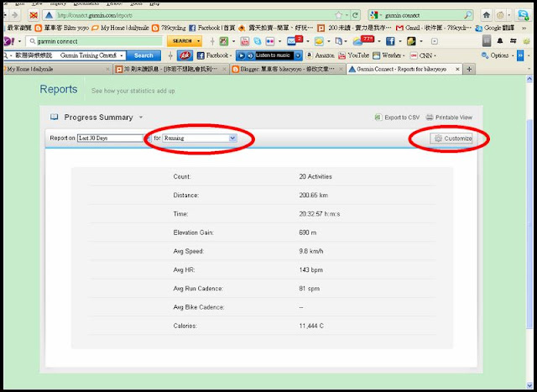Click Yahoo toolbar YouTube icon
The height and width of the screenshot is (392, 537).
pos(245,41)
